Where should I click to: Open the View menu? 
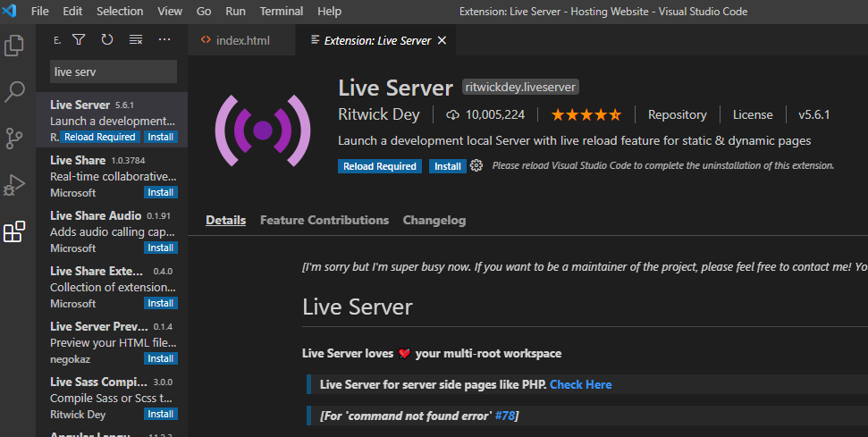point(170,11)
